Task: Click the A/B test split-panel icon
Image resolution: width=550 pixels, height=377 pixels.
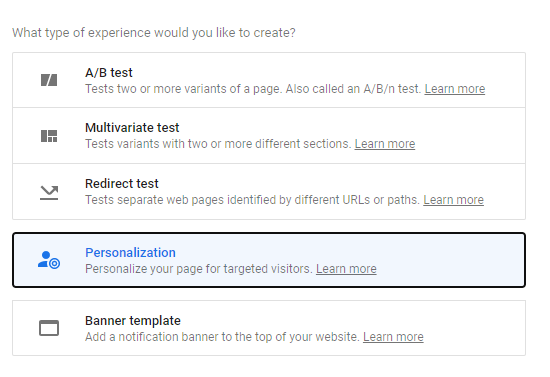Action: click(49, 80)
